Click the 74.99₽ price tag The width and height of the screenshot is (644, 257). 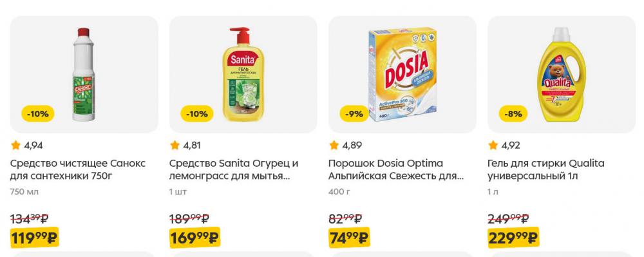[x=349, y=238]
